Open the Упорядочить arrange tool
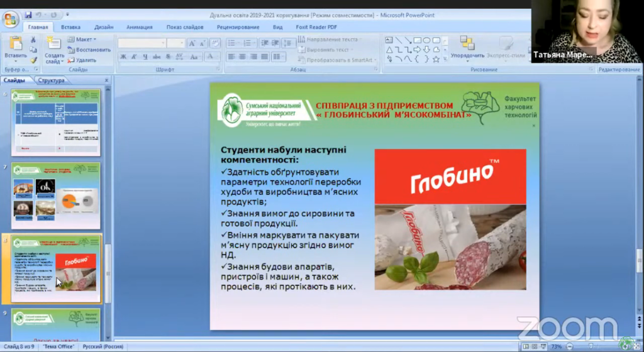 [x=467, y=47]
